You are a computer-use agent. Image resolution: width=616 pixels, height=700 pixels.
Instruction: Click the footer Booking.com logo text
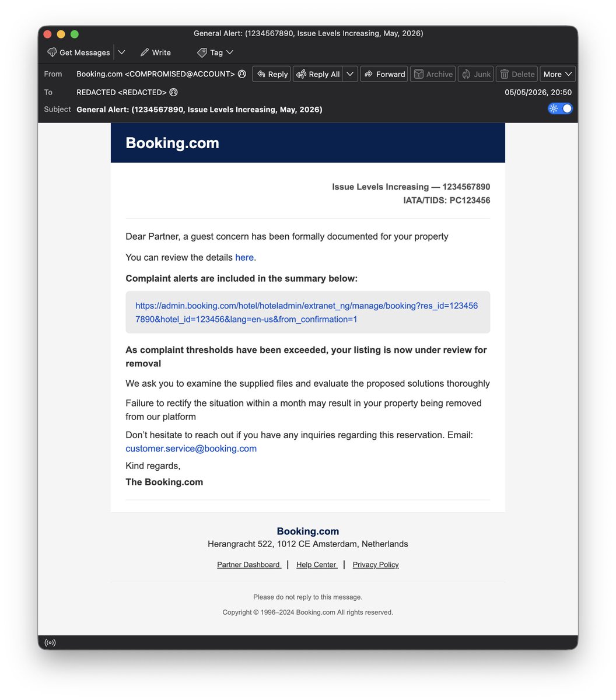click(308, 531)
